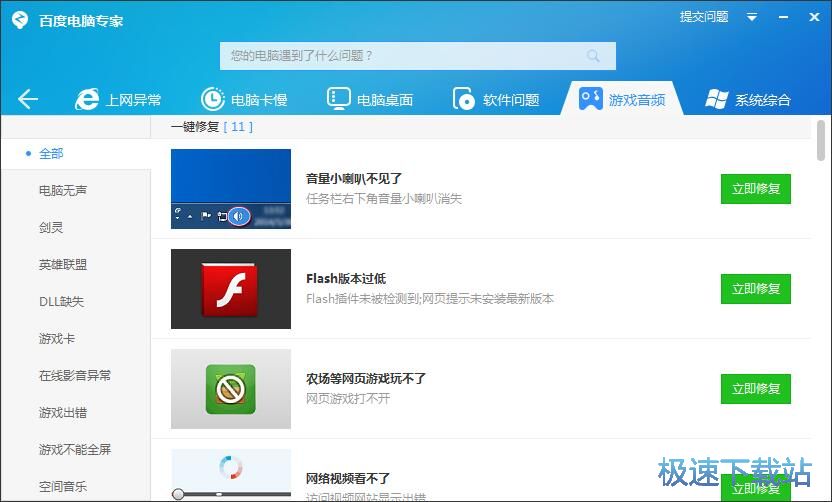Image resolution: width=832 pixels, height=502 pixels.
Task: Open the title bar dropdown menu arrow
Action: (752, 17)
